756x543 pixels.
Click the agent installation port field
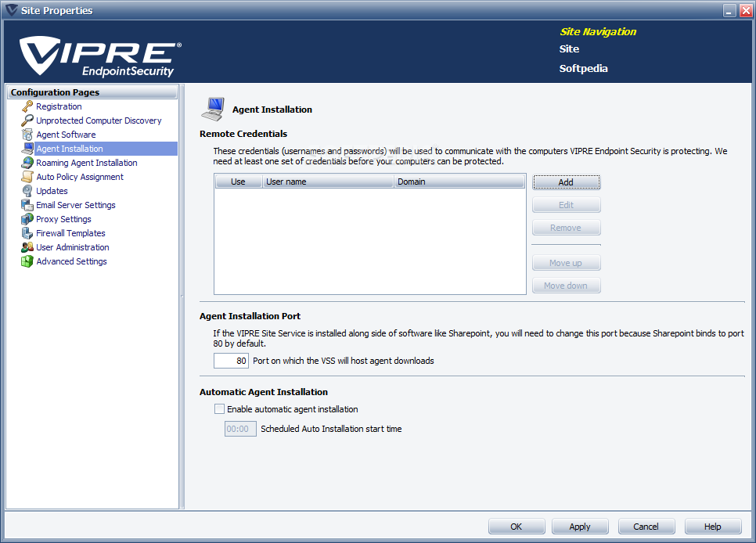231,361
